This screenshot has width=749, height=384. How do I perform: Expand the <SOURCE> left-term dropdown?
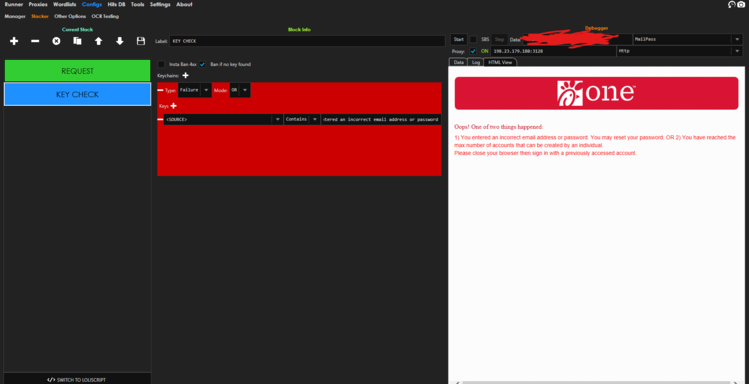(x=223, y=119)
